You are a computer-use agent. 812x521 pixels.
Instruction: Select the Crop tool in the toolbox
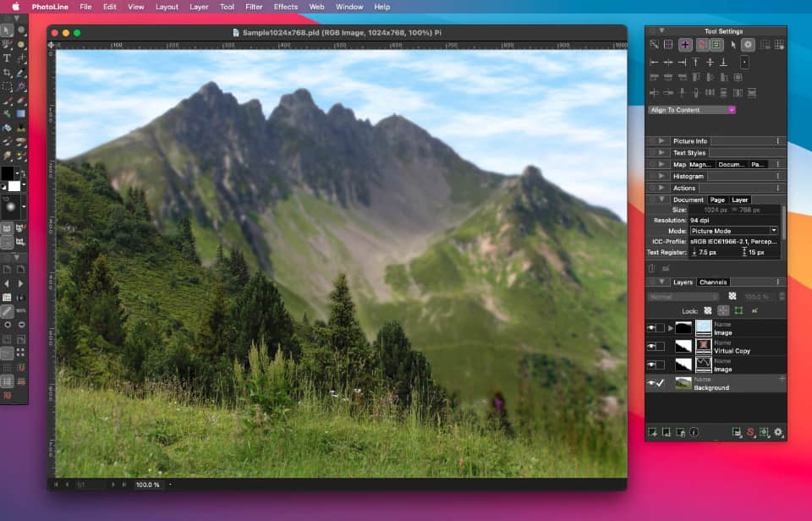pos(6,72)
